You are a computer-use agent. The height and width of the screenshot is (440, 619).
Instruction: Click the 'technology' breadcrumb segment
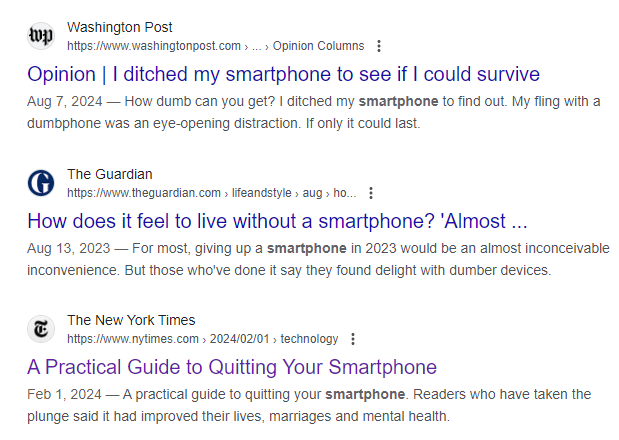point(309,339)
